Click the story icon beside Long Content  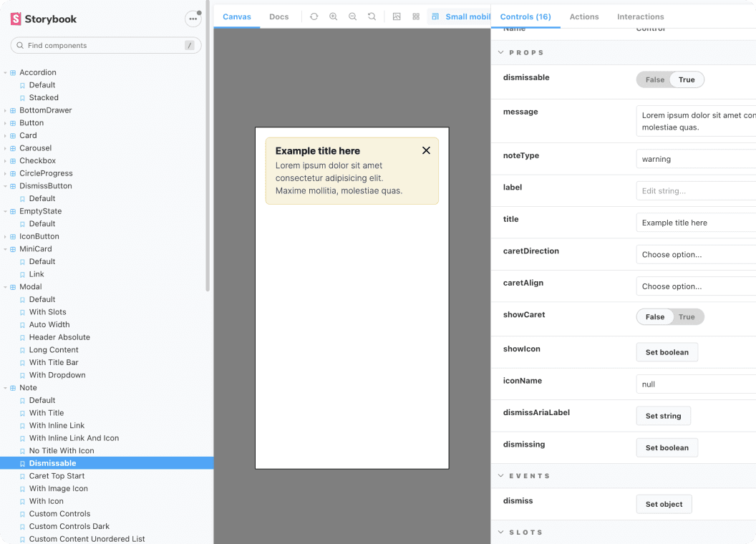[x=22, y=350]
